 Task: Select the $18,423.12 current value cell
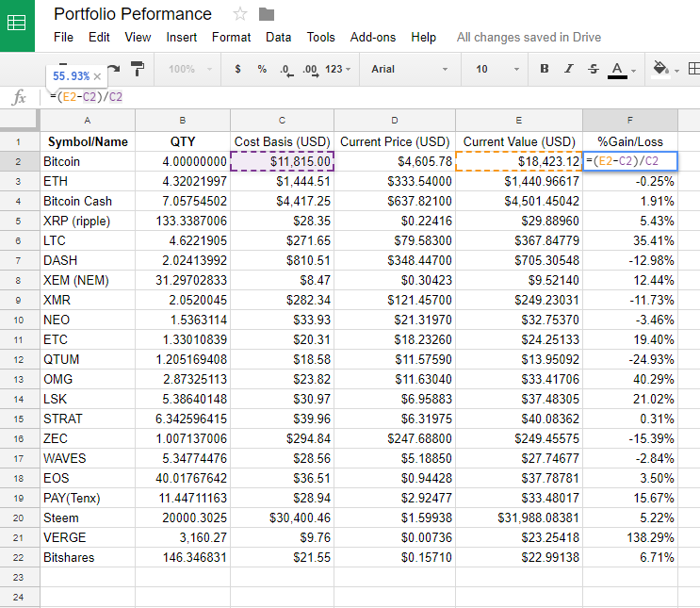coord(519,161)
